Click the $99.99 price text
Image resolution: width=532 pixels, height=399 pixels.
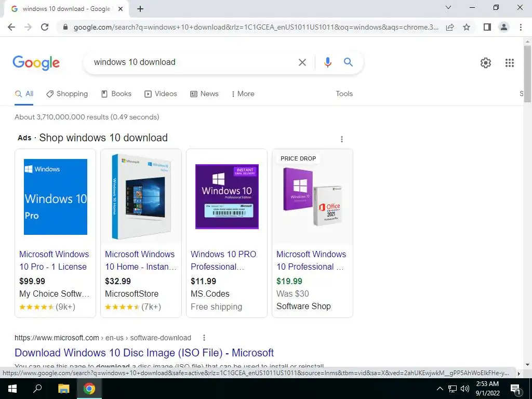click(32, 281)
